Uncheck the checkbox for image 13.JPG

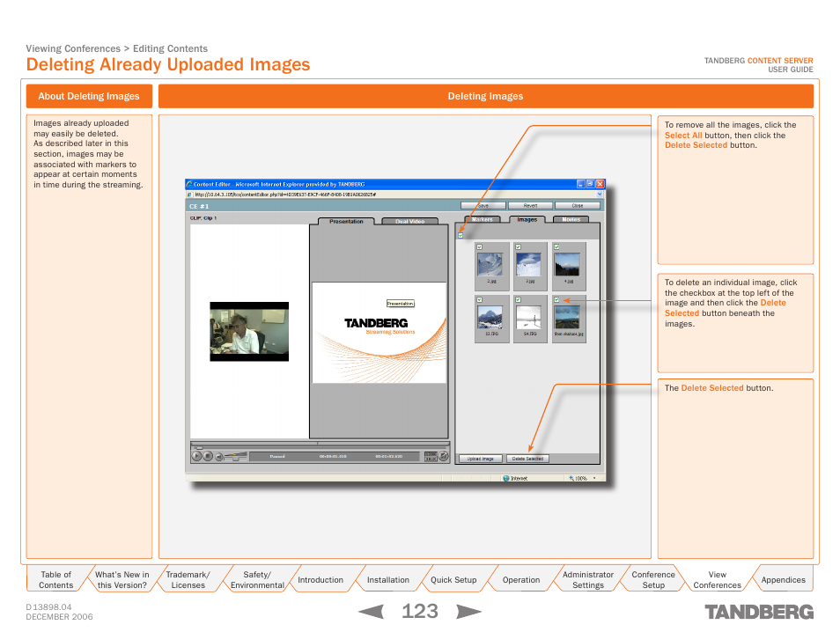480,300
